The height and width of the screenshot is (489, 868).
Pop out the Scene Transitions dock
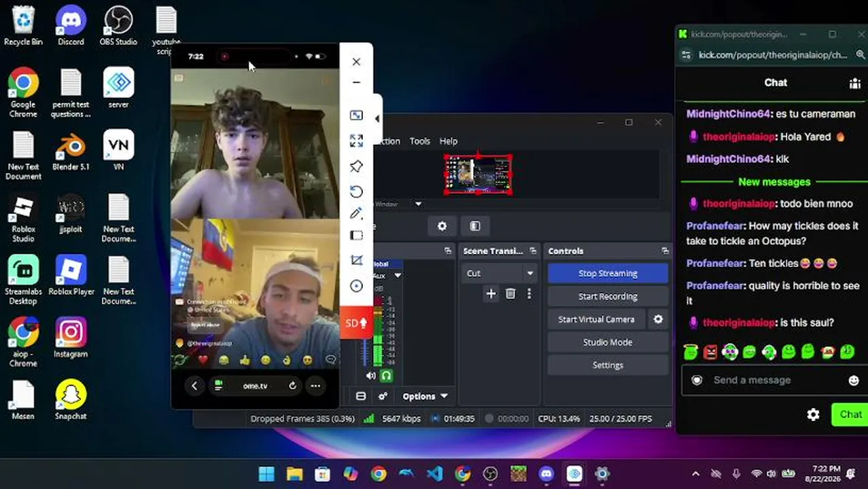(534, 251)
